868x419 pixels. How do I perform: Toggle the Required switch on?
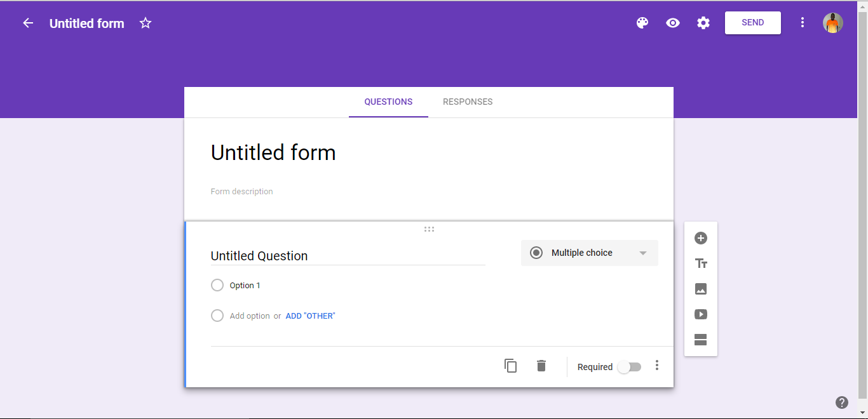630,367
